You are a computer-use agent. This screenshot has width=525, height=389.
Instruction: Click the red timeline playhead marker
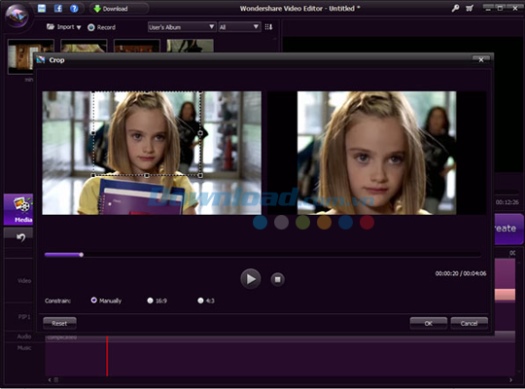point(107,357)
